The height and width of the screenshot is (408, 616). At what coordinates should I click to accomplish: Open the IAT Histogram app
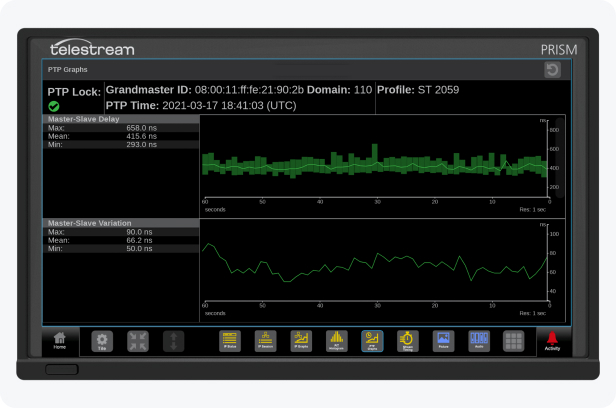(337, 341)
